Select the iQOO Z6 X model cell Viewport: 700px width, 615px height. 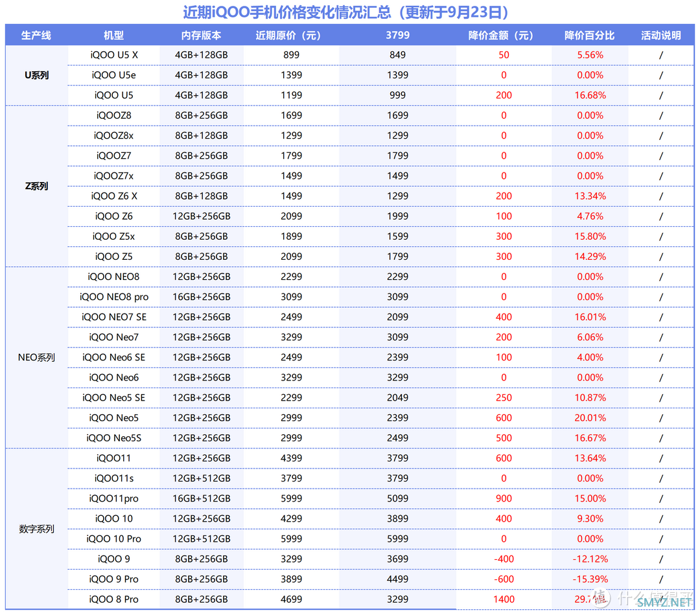(113, 196)
